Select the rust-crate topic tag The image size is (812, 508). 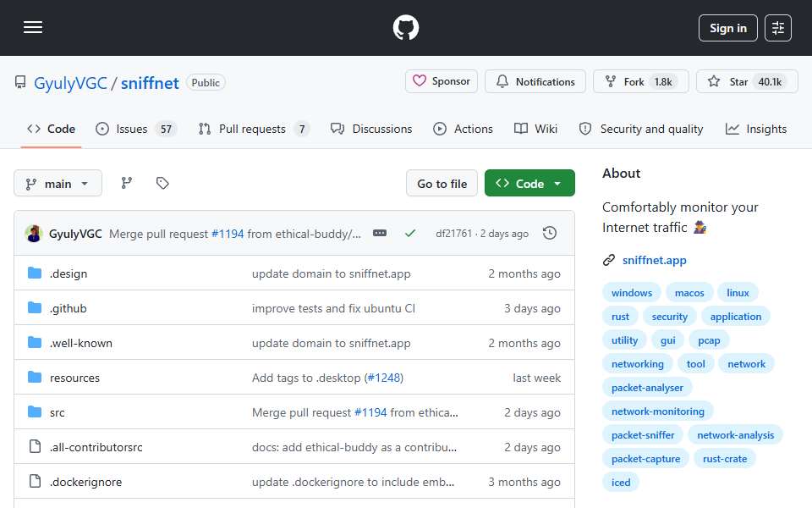click(725, 459)
